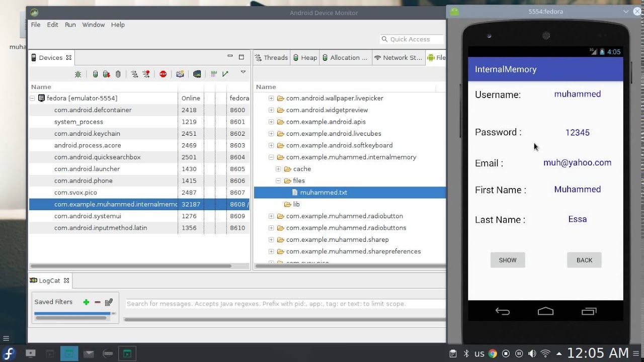Delete the selected LogCat filter
Screen dimensions: 644x362
pyautogui.click(x=98, y=302)
